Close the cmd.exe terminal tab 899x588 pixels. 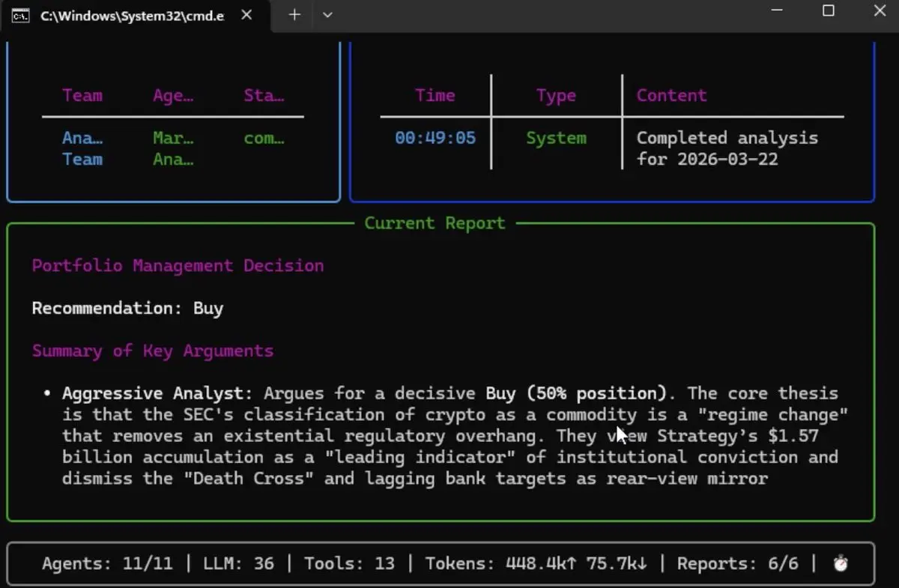[x=246, y=15]
